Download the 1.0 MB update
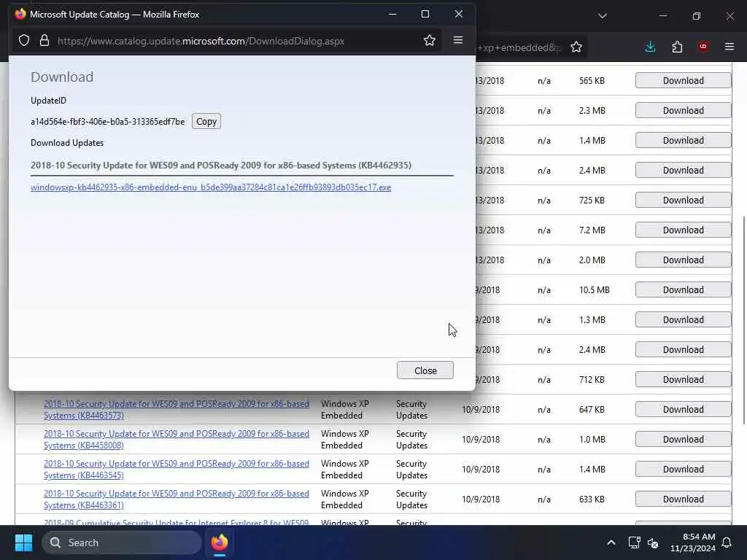 click(683, 440)
